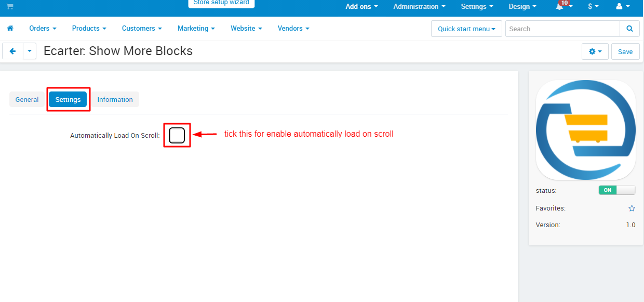Expand the Customers menu

coord(142,29)
